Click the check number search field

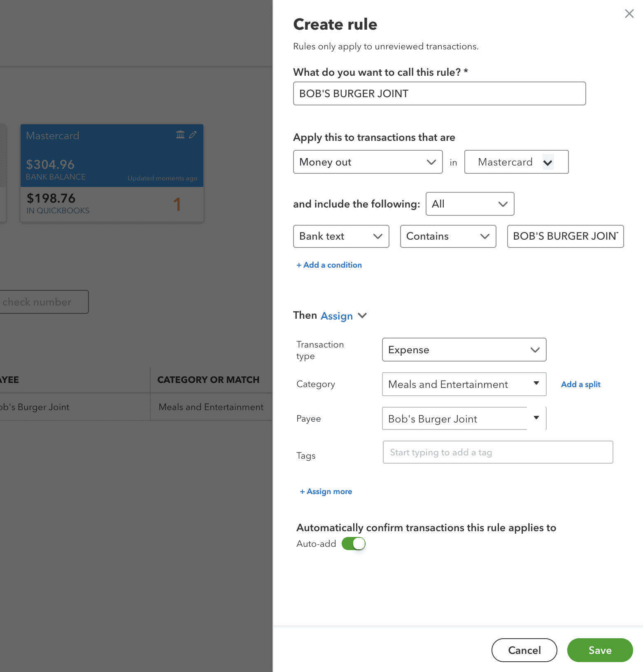pos(44,302)
